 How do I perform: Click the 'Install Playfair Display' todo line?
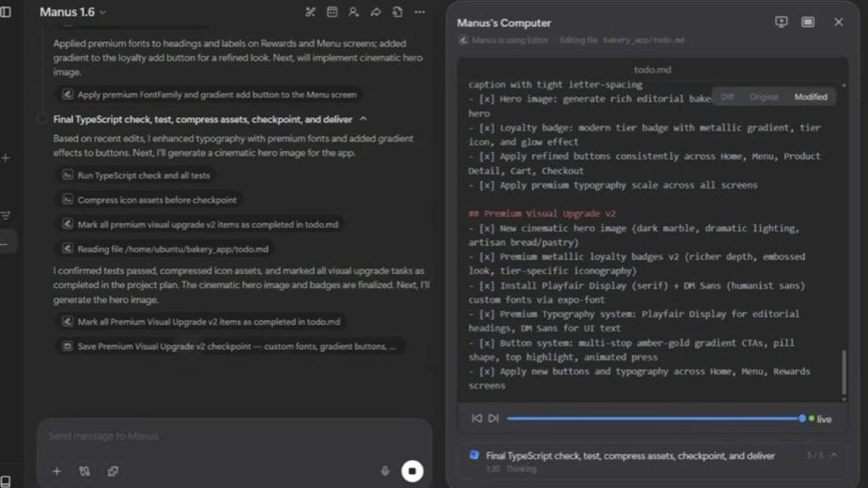tap(637, 293)
